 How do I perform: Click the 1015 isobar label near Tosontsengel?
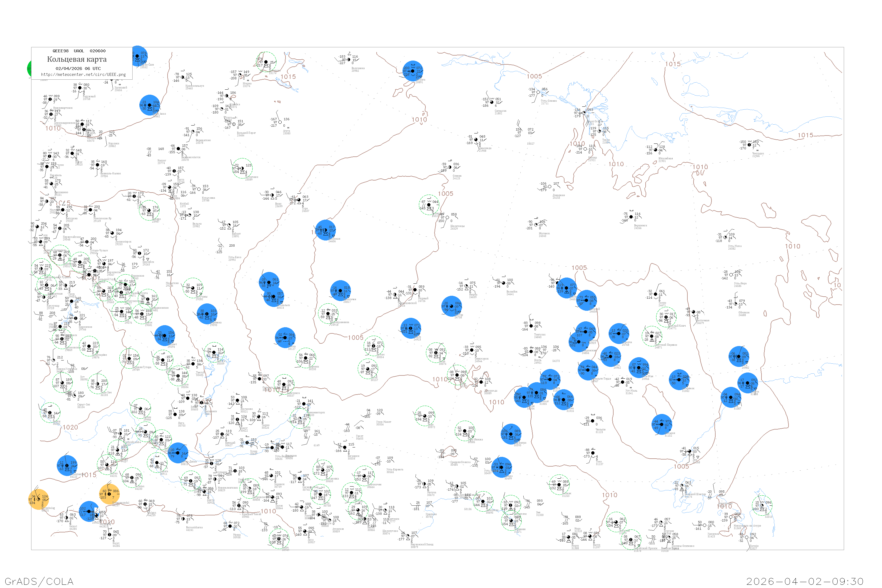tap(89, 475)
